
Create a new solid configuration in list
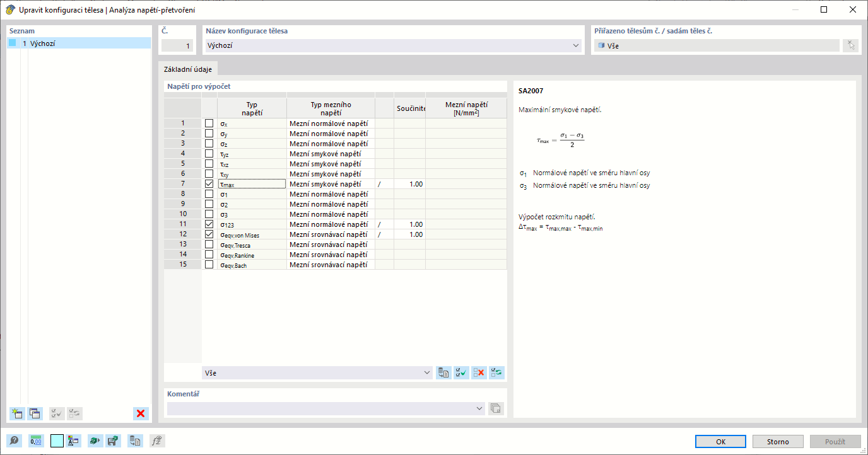tap(17, 413)
